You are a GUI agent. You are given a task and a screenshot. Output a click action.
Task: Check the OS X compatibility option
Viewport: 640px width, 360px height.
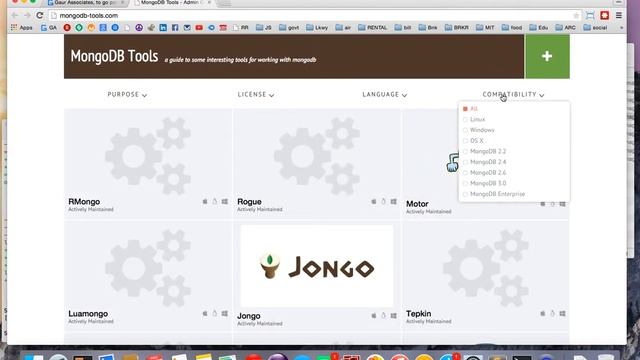(x=465, y=141)
